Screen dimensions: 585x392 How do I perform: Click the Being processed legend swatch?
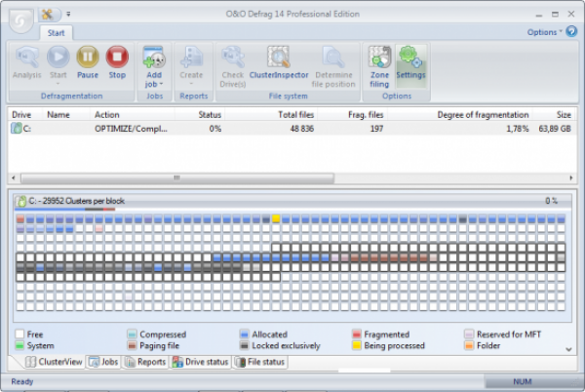[x=356, y=345]
